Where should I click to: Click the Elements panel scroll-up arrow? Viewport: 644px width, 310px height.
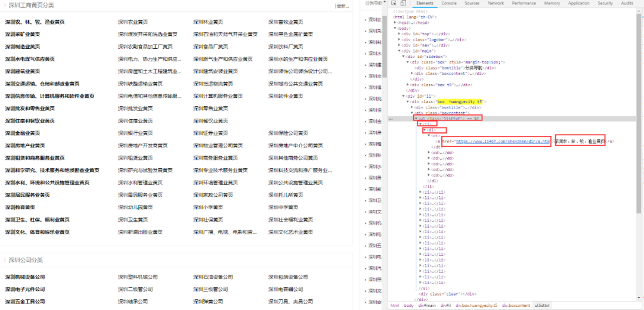pos(639,11)
